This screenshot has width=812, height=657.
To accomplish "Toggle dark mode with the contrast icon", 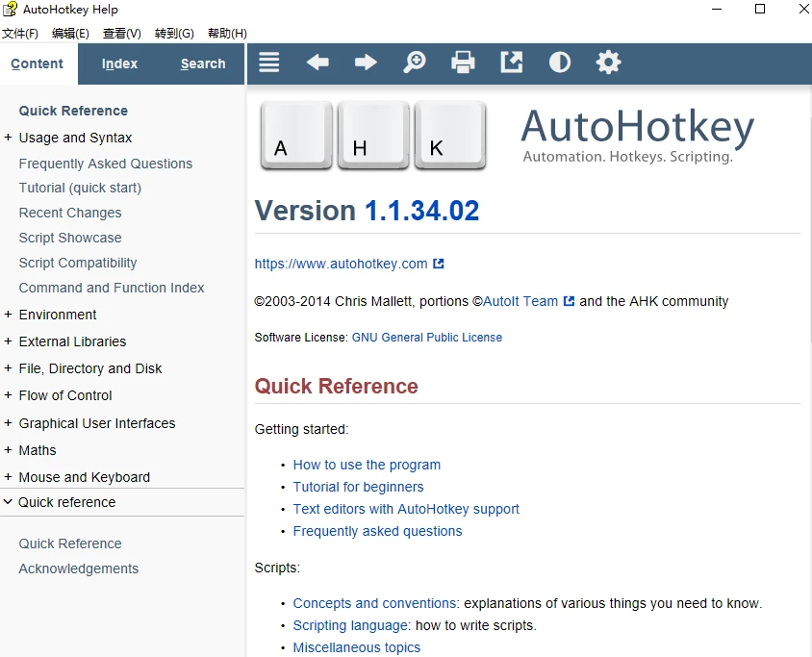I will click(x=560, y=63).
